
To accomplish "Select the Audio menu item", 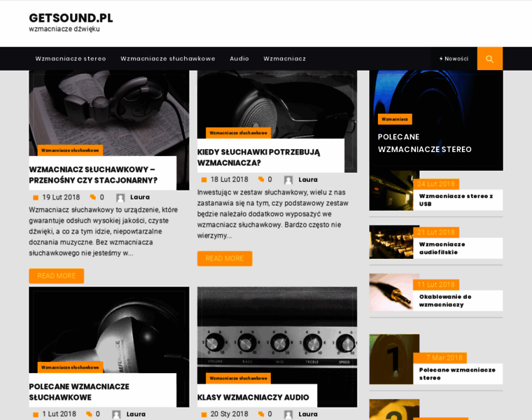I will (239, 59).
